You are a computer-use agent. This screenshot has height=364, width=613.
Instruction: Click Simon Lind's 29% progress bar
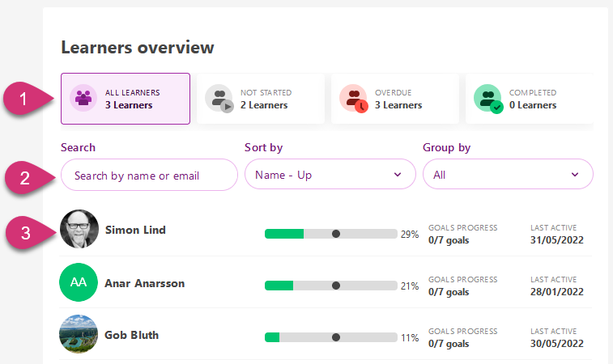click(330, 234)
